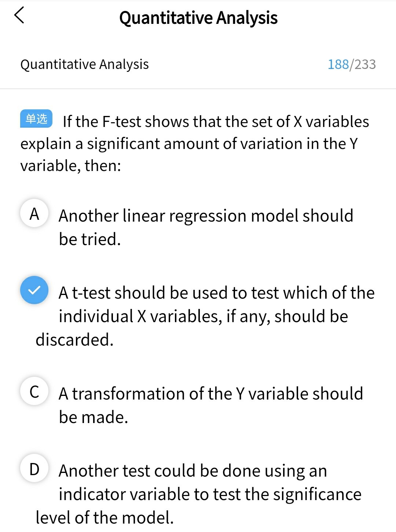The height and width of the screenshot is (532, 396).
Task: Tap 'be tried.' line of option A
Action: (90, 239)
